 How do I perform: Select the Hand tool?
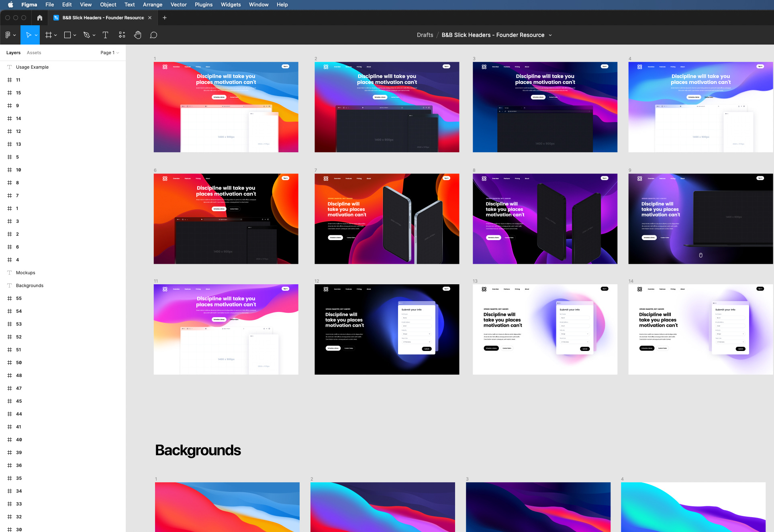click(137, 35)
